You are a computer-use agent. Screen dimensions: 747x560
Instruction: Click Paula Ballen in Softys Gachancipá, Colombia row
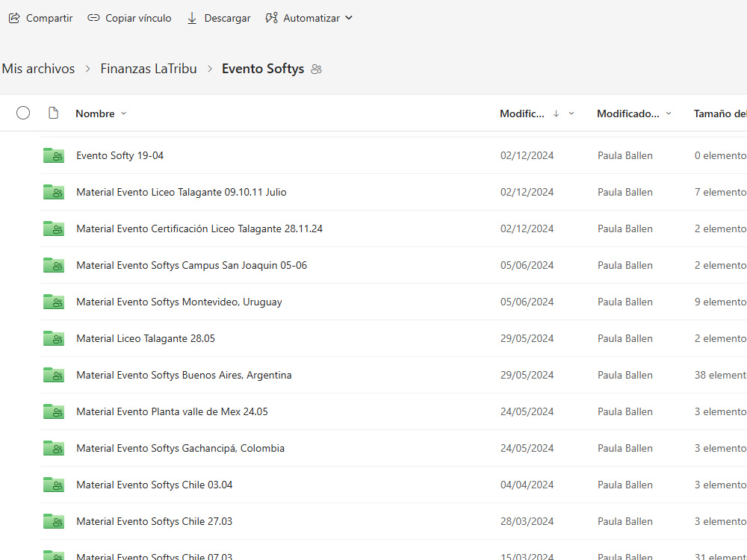click(x=625, y=448)
